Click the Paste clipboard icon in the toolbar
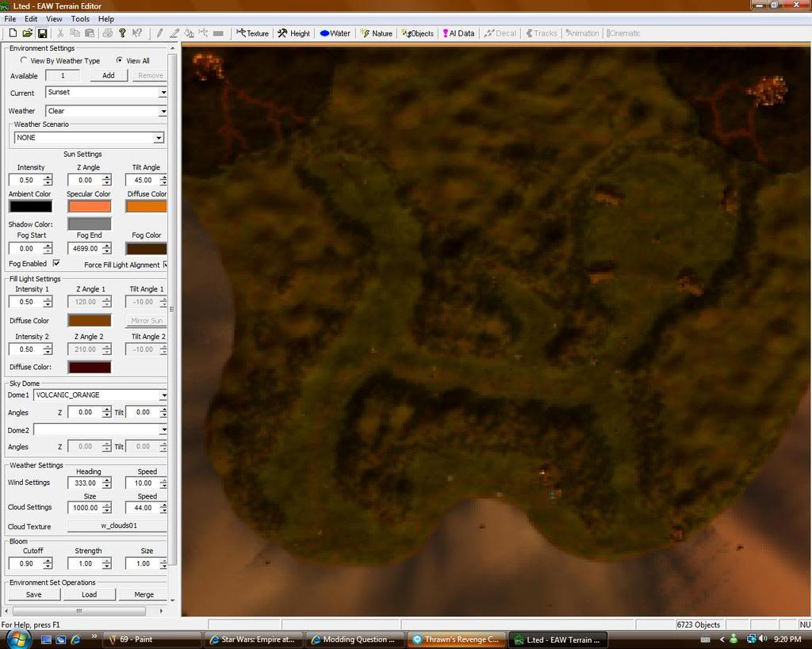812x649 pixels. (x=90, y=33)
